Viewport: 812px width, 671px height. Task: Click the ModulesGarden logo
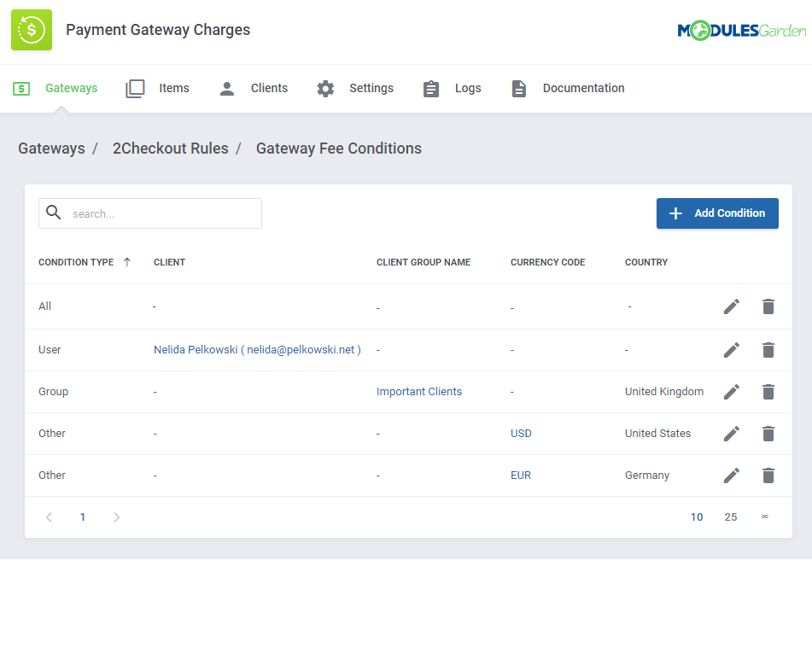coord(742,31)
